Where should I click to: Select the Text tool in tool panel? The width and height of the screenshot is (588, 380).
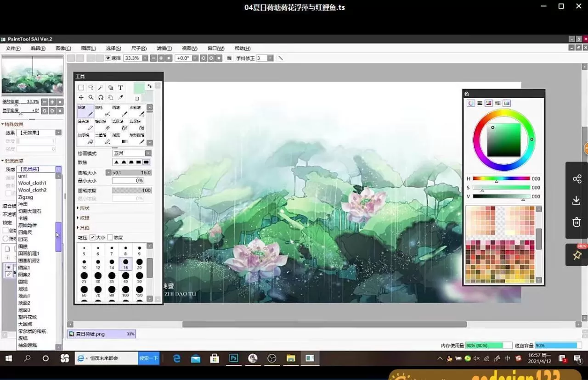[x=120, y=88]
